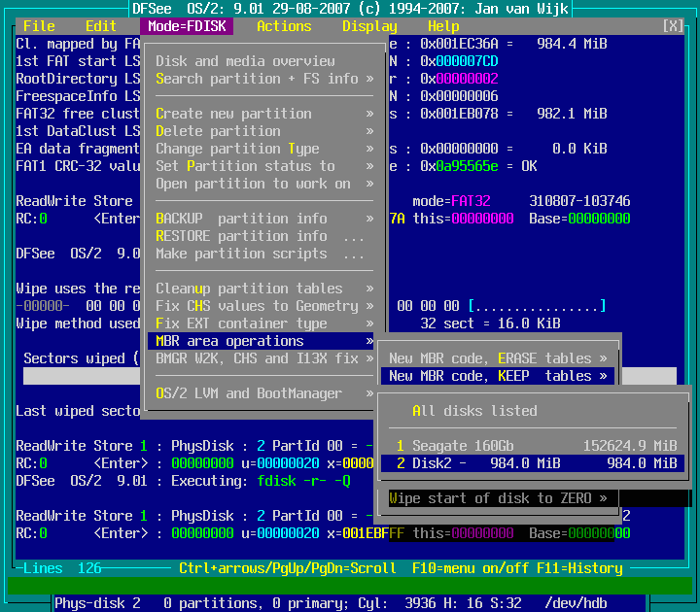Pick Seagate 160Gb disk from list
Image resolution: width=700 pixels, height=612 pixels.
coord(531,446)
